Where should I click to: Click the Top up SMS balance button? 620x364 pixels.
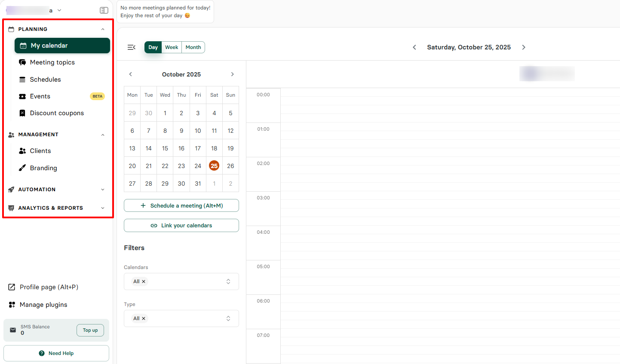[90, 330]
